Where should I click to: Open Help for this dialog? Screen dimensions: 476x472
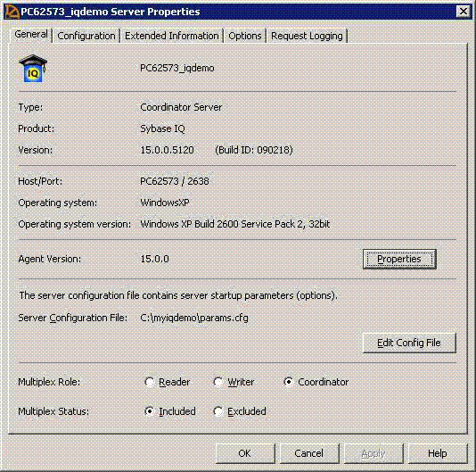437,453
